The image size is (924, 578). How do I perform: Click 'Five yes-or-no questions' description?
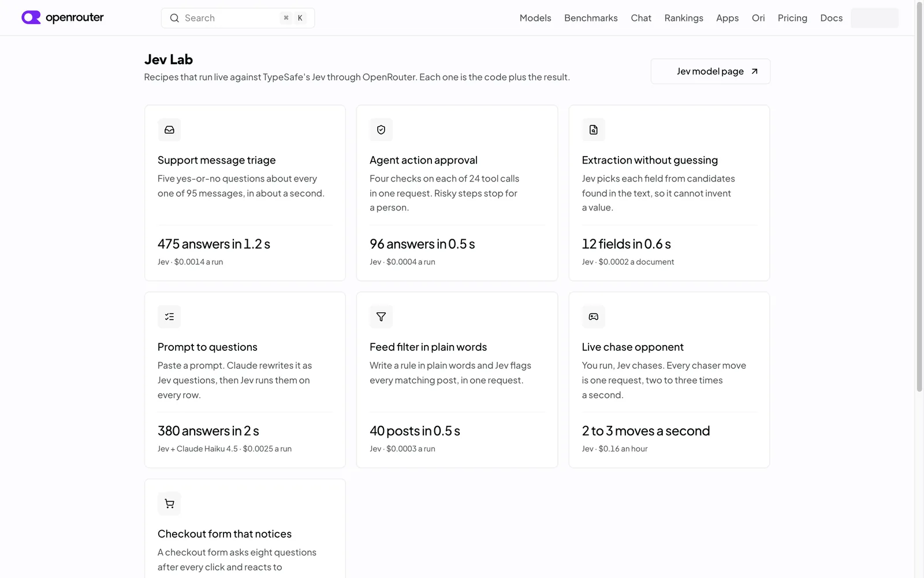241,186
